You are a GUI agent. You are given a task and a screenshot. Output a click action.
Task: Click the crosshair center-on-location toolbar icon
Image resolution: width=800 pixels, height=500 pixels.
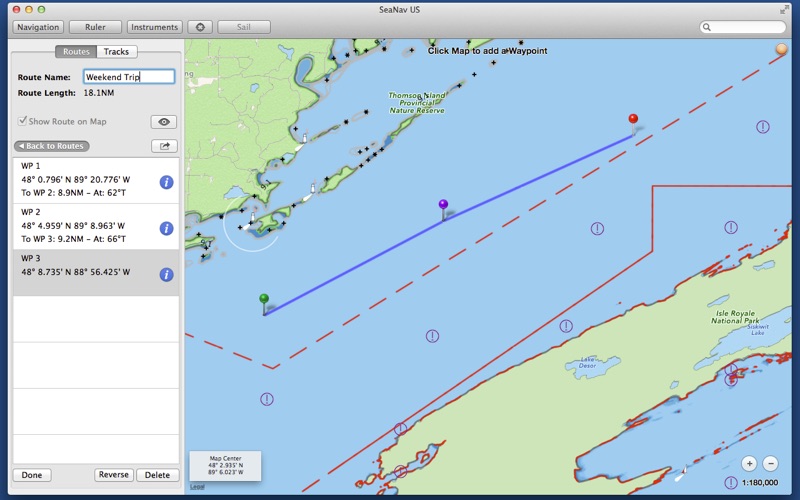tap(200, 27)
